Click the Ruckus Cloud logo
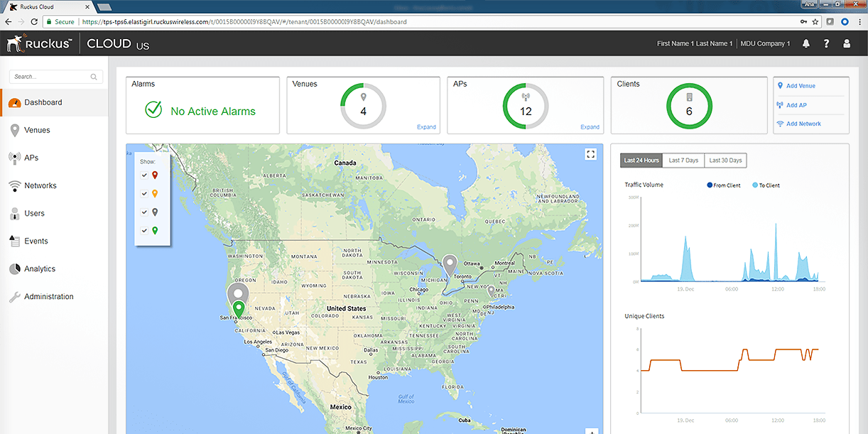This screenshot has width=868, height=434. point(78,43)
